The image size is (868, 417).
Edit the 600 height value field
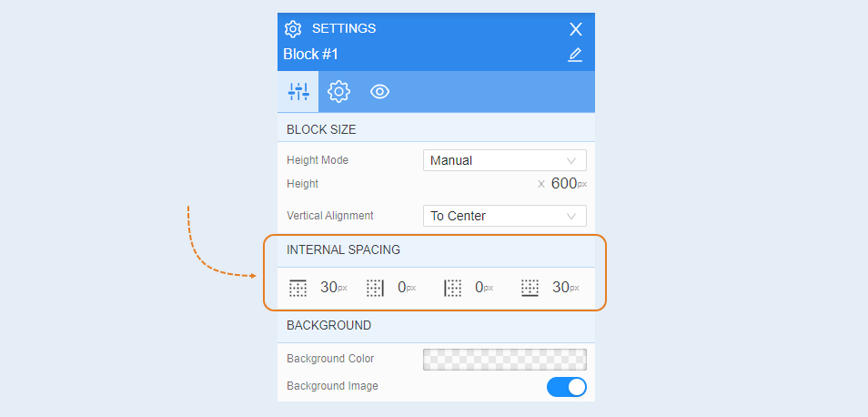[x=564, y=184]
